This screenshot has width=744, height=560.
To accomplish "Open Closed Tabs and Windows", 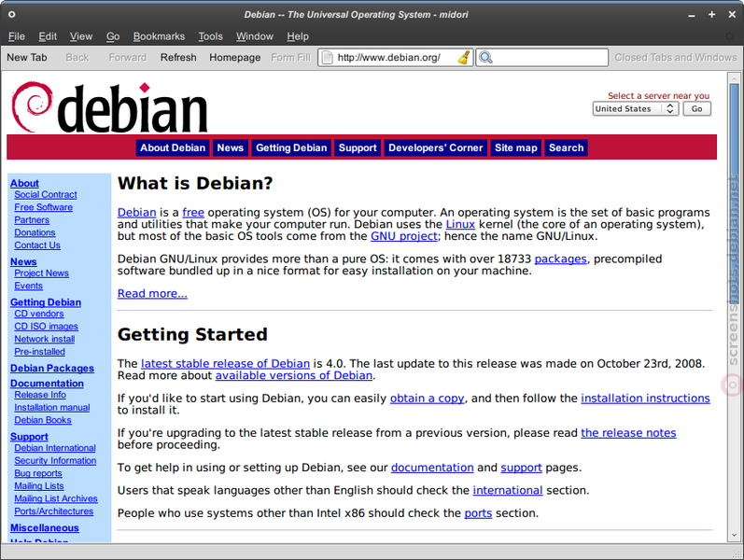I will click(x=676, y=58).
